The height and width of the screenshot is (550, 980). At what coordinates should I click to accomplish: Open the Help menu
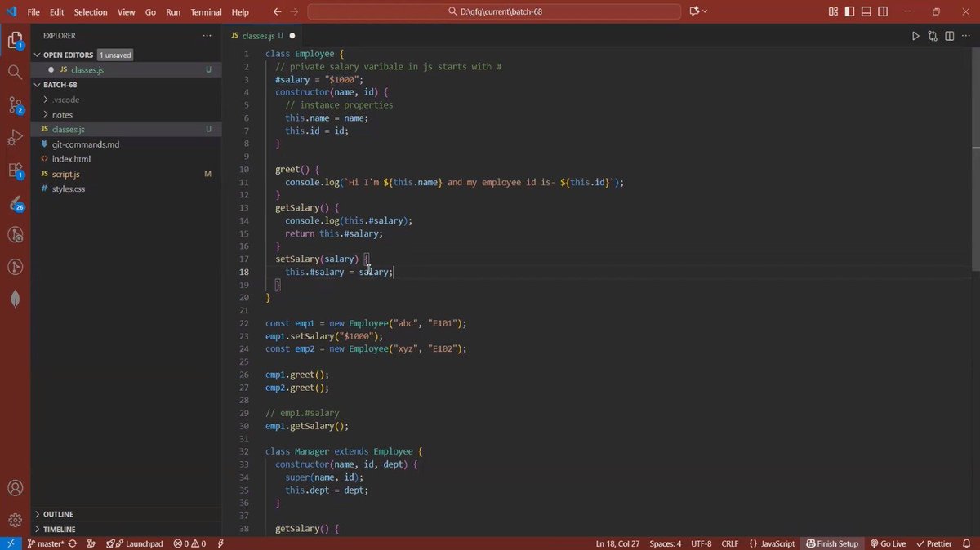point(240,12)
